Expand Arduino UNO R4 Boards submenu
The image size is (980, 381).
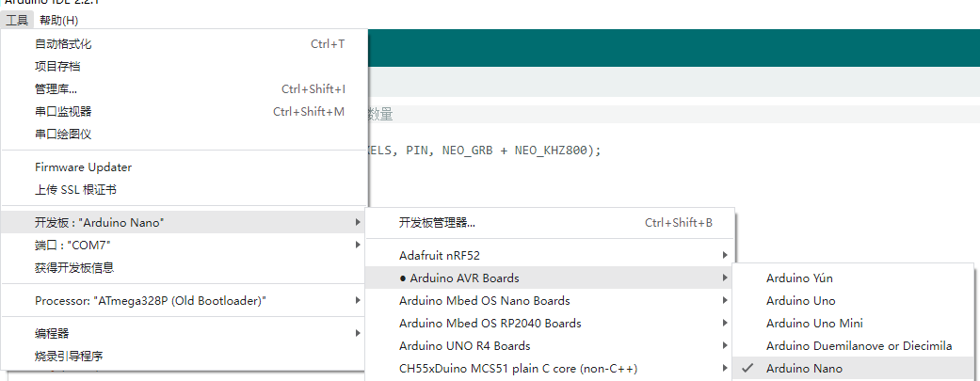tap(550, 346)
